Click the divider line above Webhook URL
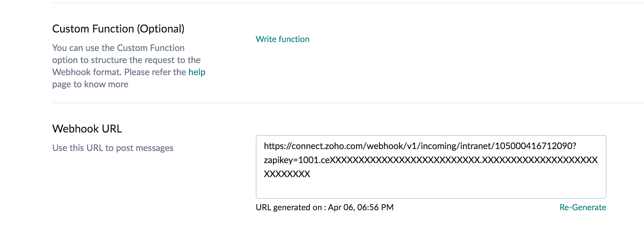Image resolution: width=644 pixels, height=237 pixels. [318, 103]
